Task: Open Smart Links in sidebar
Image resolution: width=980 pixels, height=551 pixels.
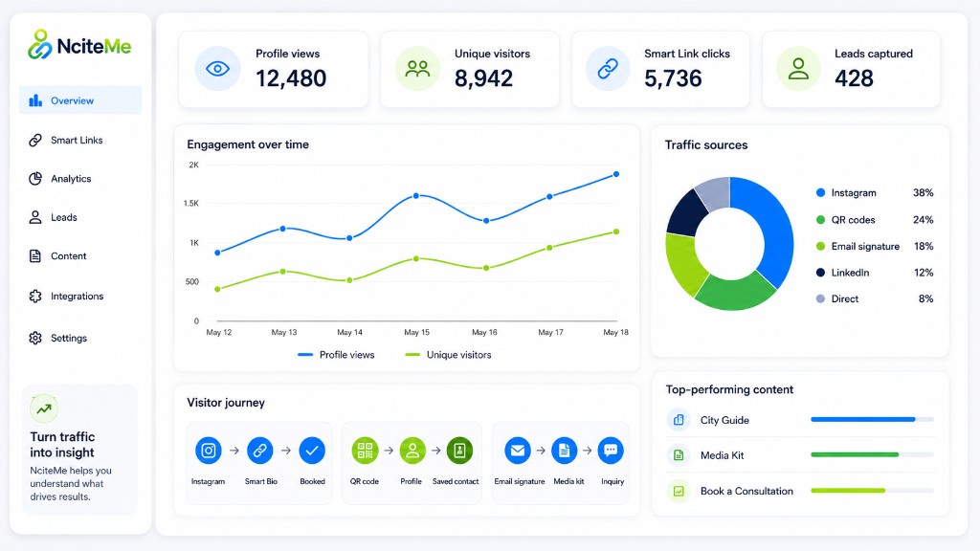Action: pos(77,140)
